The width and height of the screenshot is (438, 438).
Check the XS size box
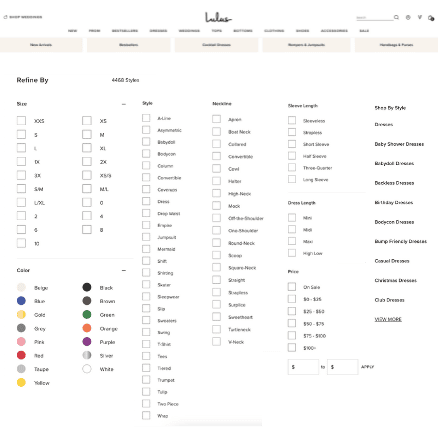87,120
